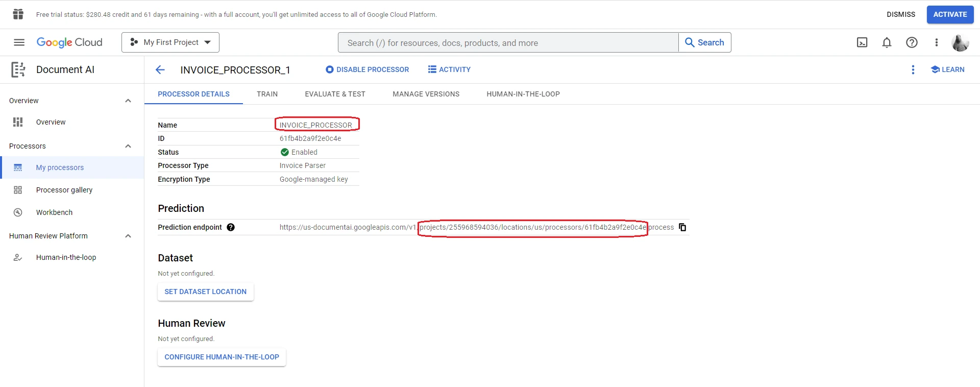This screenshot has height=387, width=980.
Task: Switch to the Train tab
Action: (267, 94)
